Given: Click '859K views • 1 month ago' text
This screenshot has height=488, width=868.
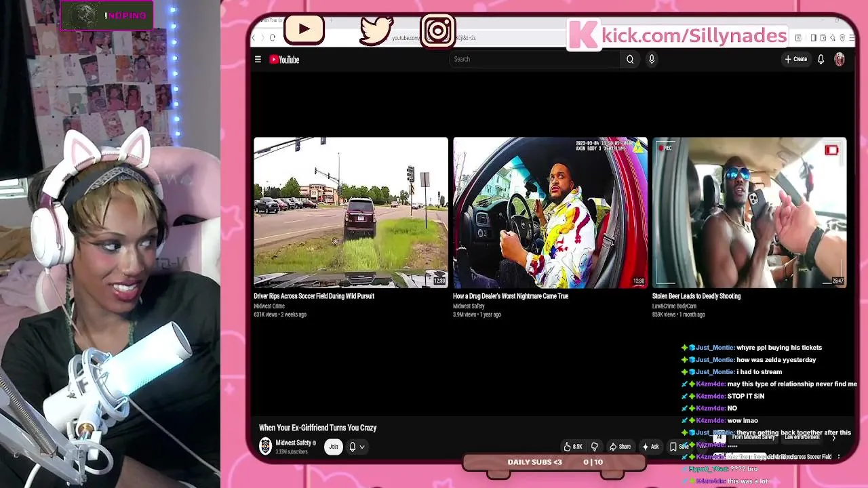Looking at the screenshot, I should tap(679, 314).
